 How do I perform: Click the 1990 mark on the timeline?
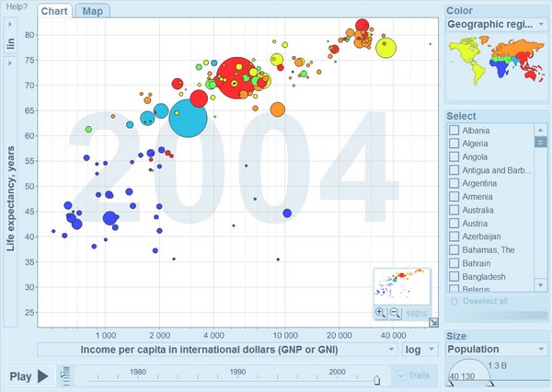tap(237, 372)
